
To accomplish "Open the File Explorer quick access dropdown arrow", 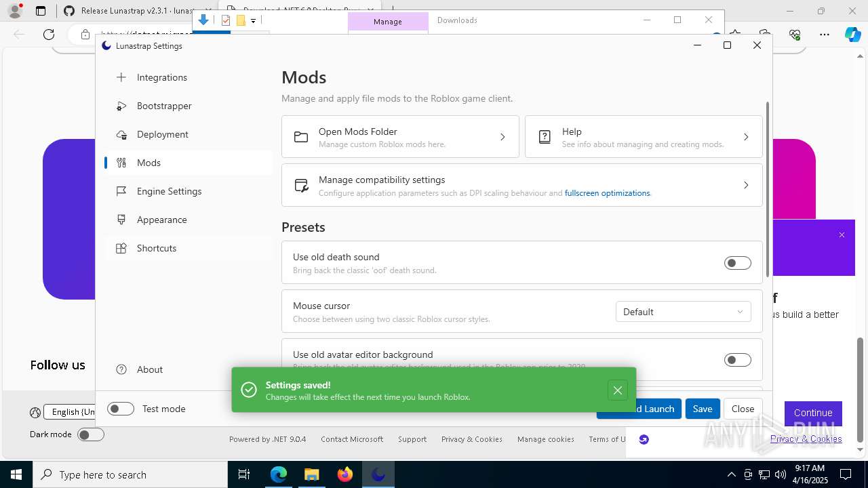I will 253,21.
